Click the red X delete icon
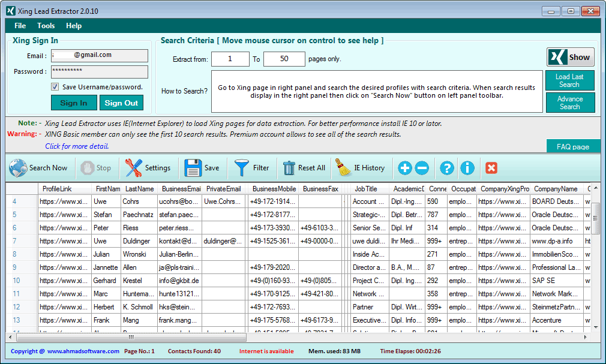The width and height of the screenshot is (606, 364). click(491, 168)
